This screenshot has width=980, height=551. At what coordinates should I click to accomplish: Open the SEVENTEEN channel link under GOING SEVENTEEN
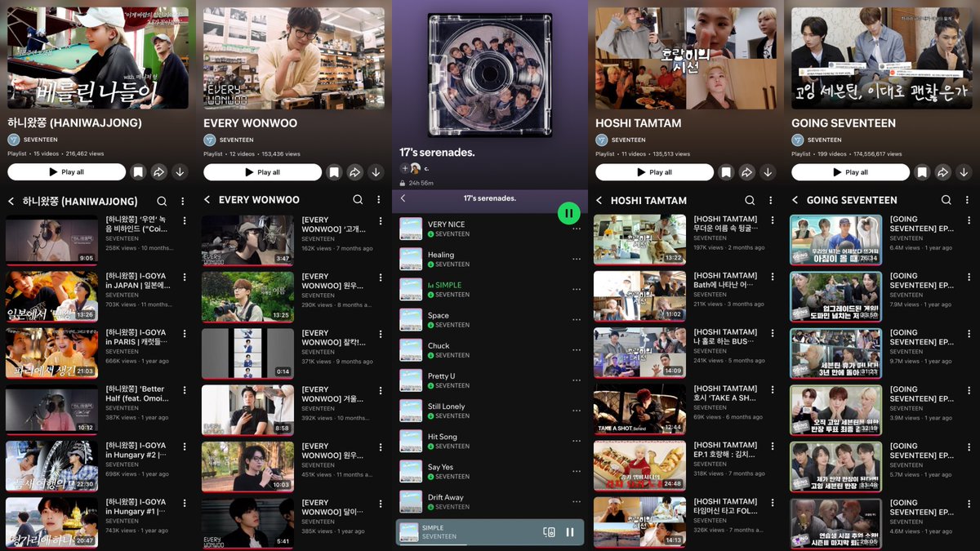(824, 140)
